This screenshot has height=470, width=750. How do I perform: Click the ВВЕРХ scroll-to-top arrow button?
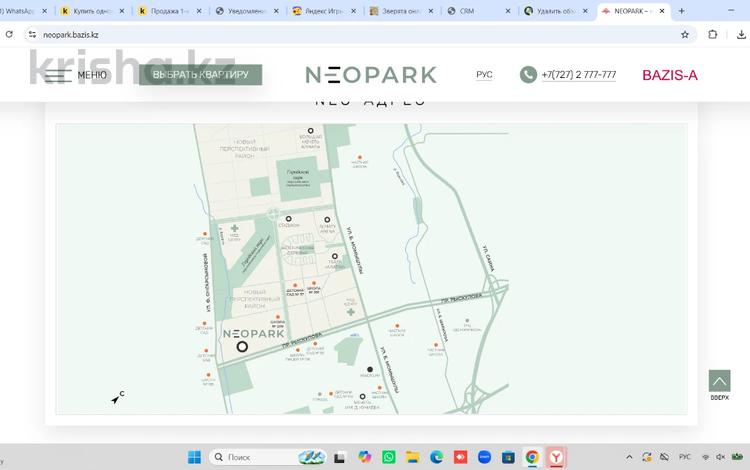point(719,381)
